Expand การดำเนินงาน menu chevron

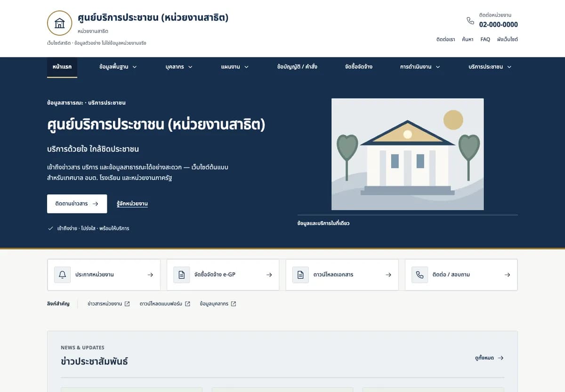coord(438,67)
